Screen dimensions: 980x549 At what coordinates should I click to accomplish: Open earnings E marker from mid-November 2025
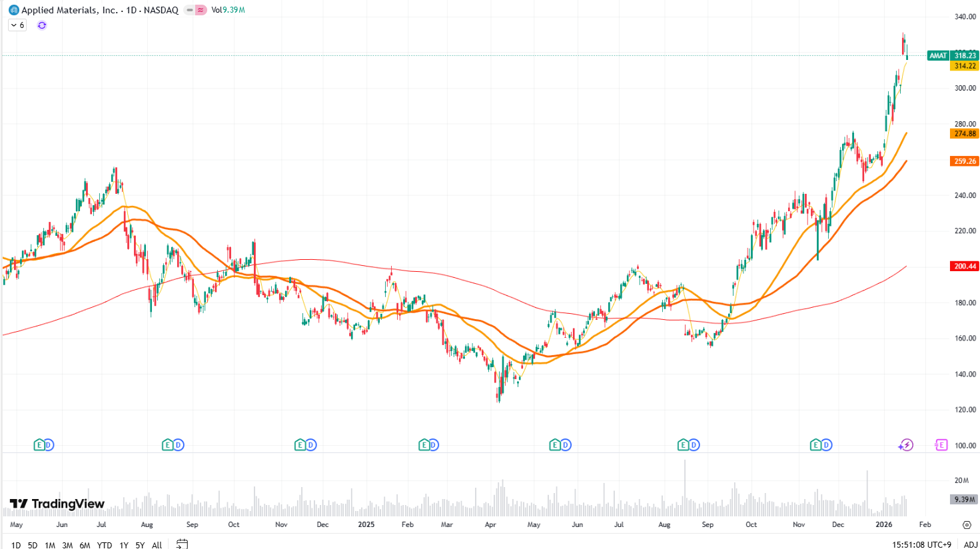point(816,445)
